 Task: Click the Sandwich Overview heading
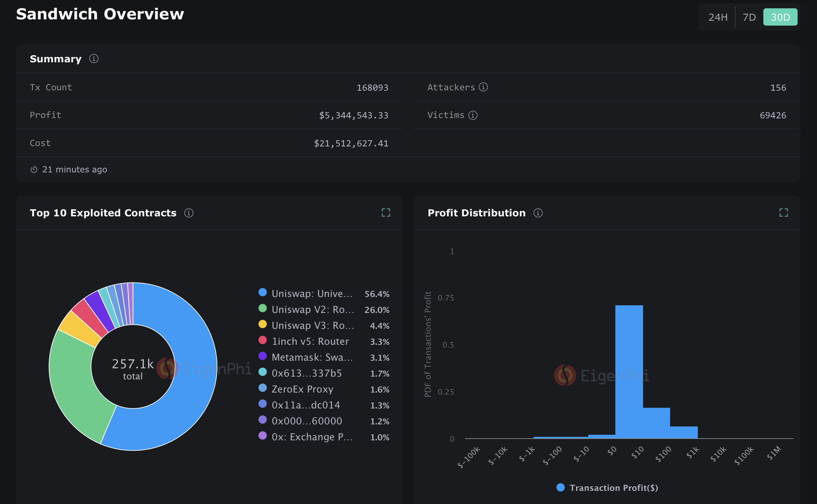tap(100, 14)
